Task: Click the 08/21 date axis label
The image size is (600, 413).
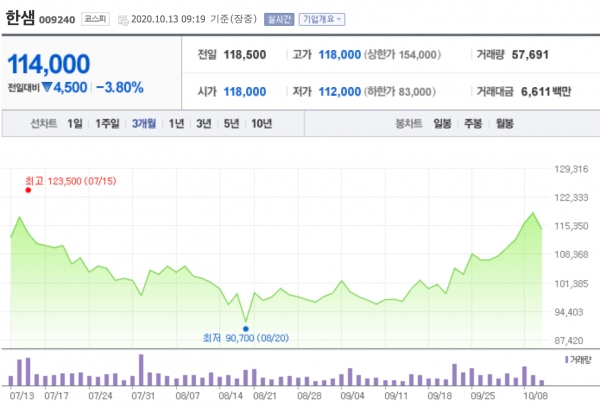Action: click(265, 396)
